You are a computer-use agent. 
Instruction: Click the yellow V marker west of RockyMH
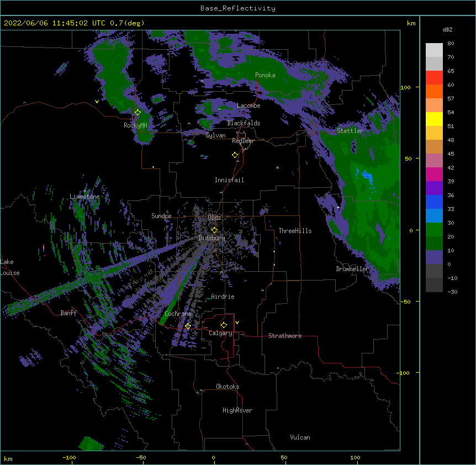[97, 102]
